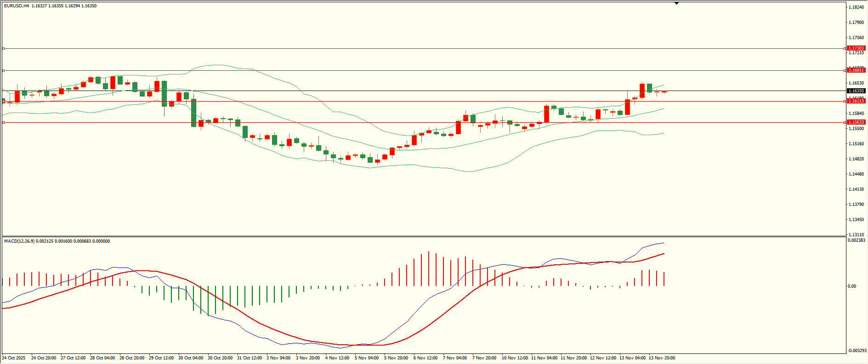Click the MACD(12,26,9) indicator label

point(18,241)
